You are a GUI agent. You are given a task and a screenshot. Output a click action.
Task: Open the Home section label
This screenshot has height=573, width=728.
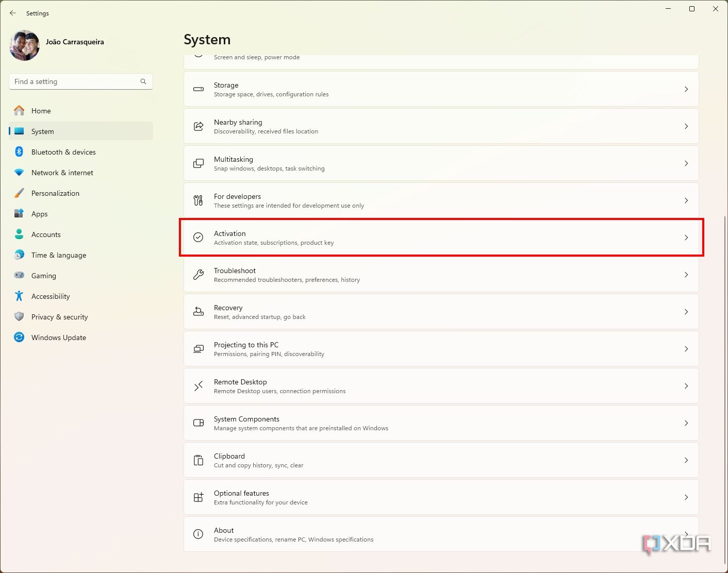click(41, 111)
